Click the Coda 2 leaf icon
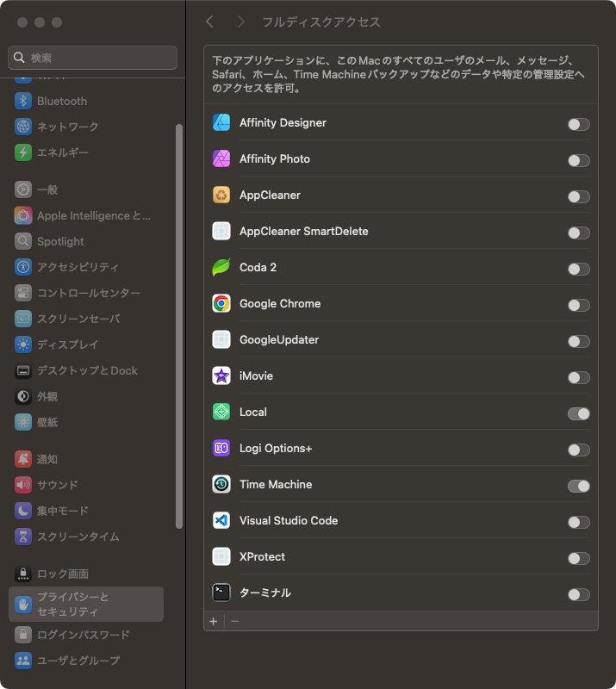The image size is (616, 689). pos(221,268)
